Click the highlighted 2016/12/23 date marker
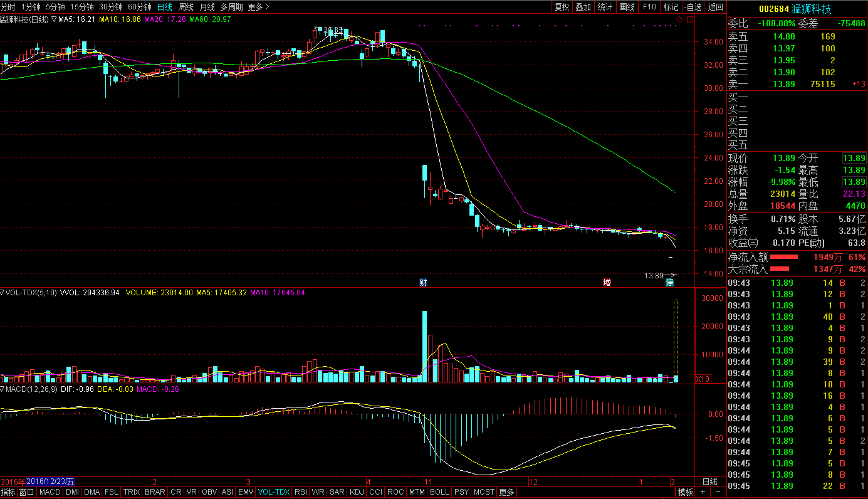This screenshot has height=499, width=868. [51, 481]
